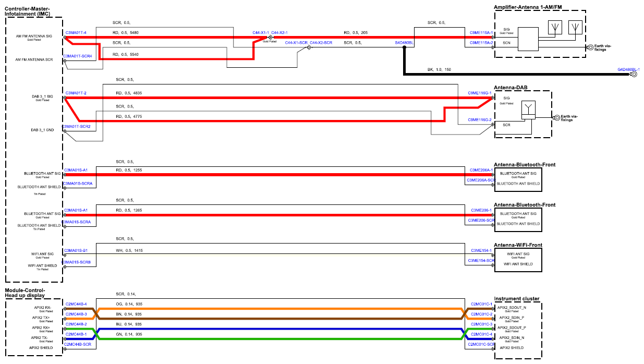Select the Antenna-DAB component title
The image size is (644, 364).
[512, 87]
